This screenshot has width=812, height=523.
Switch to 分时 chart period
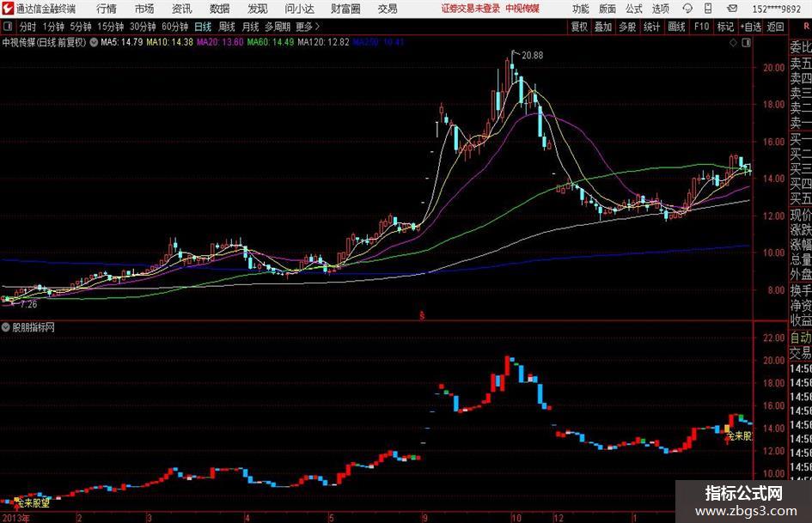coord(28,27)
